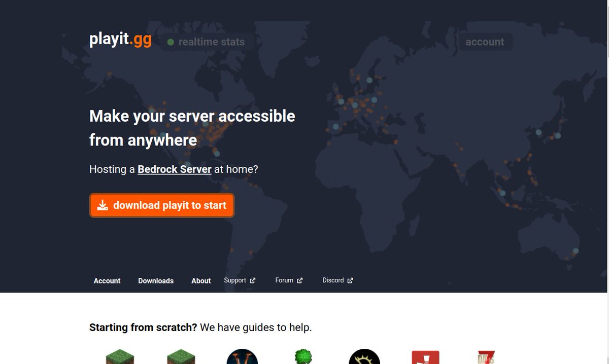Open the Support link
Viewport: 609px width, 364px height.
point(240,280)
